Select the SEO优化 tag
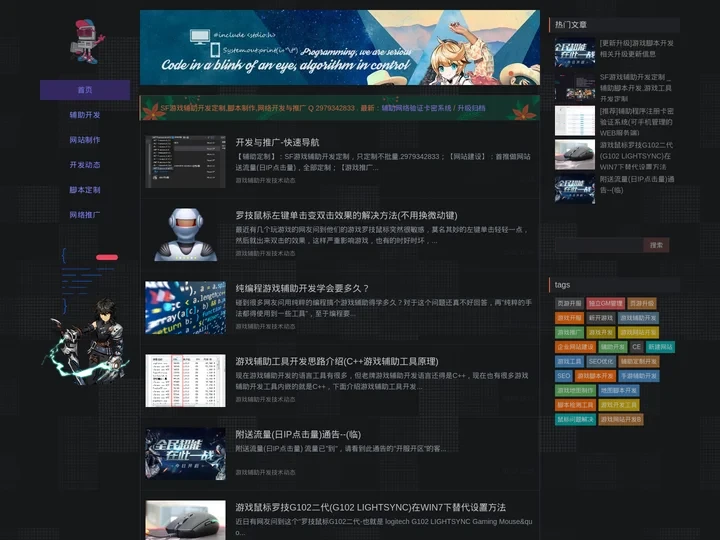 point(601,361)
